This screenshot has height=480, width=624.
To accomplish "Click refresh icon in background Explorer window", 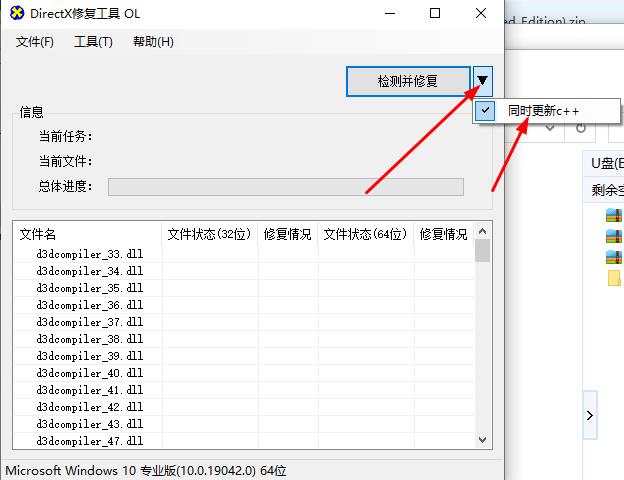I will click(581, 129).
